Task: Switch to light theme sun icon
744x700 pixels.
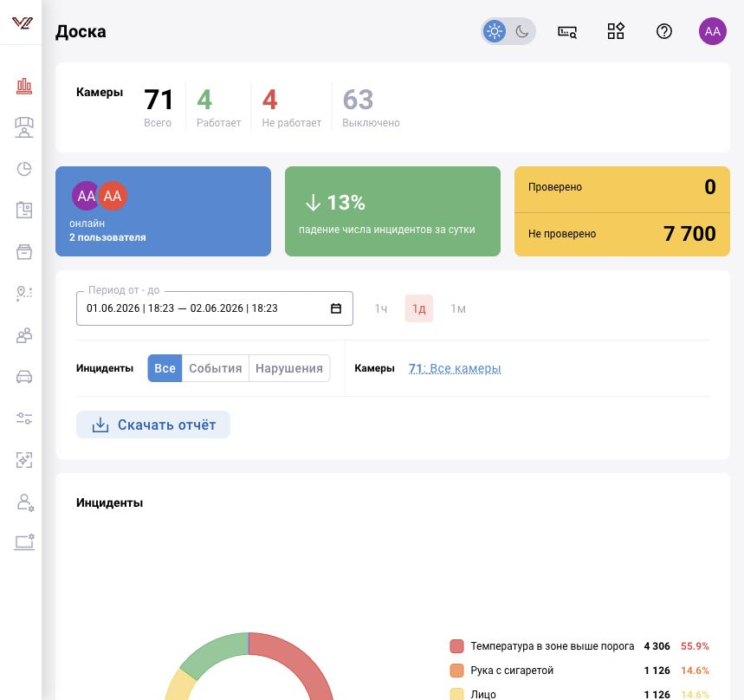Action: point(495,31)
